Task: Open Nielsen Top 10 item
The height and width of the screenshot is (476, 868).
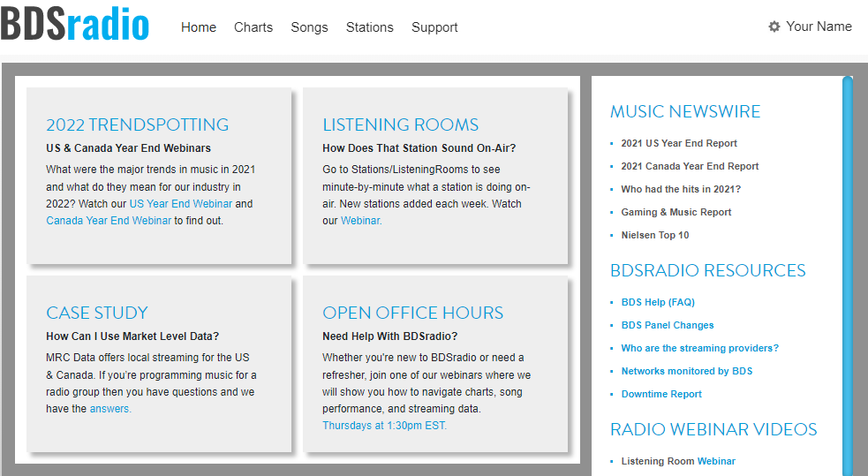Action: click(655, 235)
